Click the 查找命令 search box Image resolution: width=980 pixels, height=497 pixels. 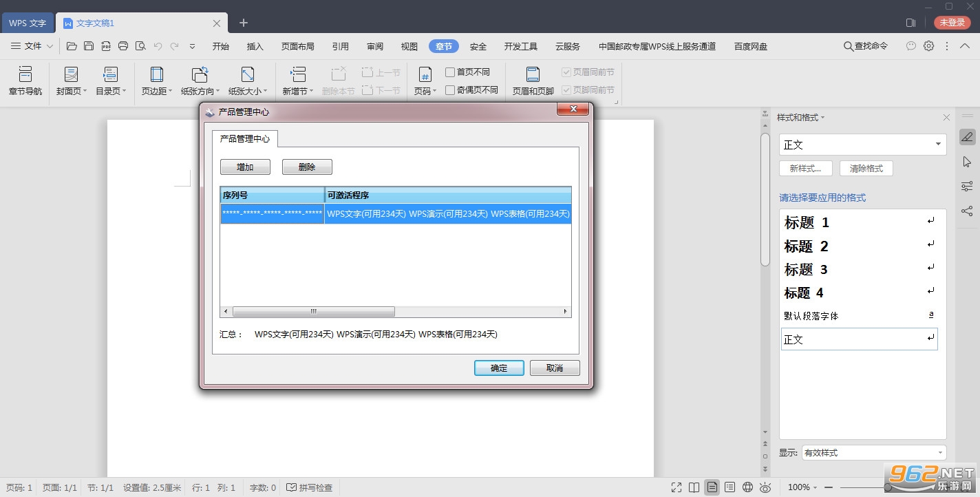click(x=866, y=46)
